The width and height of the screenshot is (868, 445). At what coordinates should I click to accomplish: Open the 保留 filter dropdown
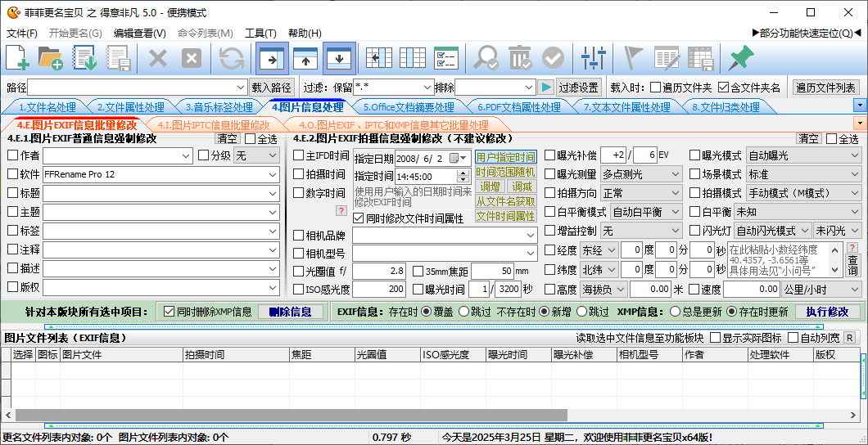point(427,88)
